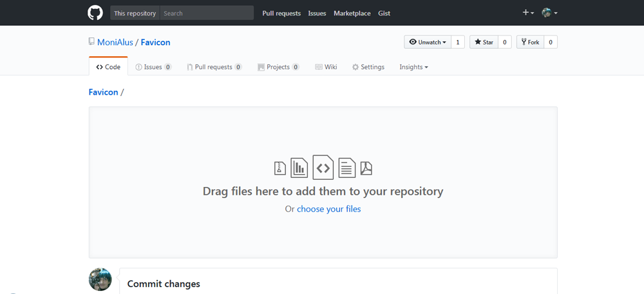644x294 pixels.
Task: Expand the plus create-new dropdown
Action: pos(528,13)
